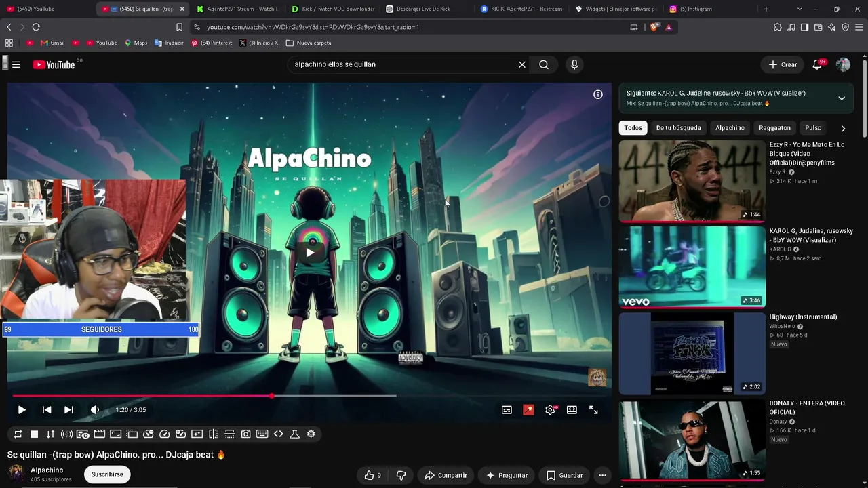Click the up-down arrows enhancer icon
The image size is (868, 488).
[50, 434]
